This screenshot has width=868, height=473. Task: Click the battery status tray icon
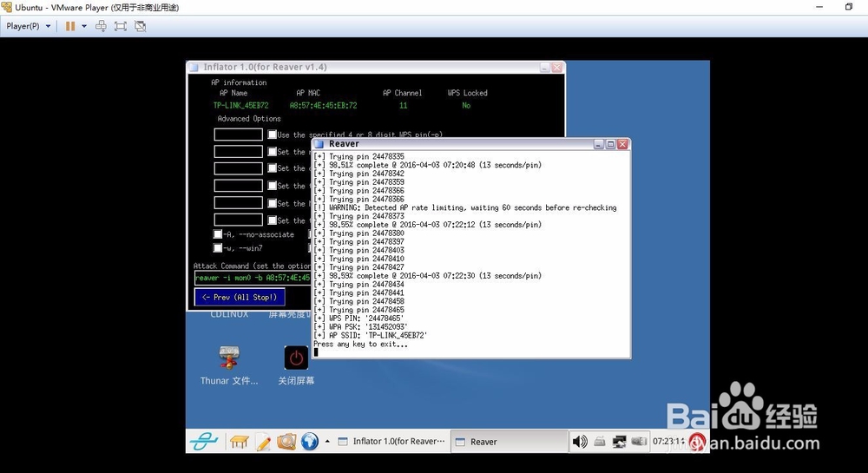tap(639, 442)
